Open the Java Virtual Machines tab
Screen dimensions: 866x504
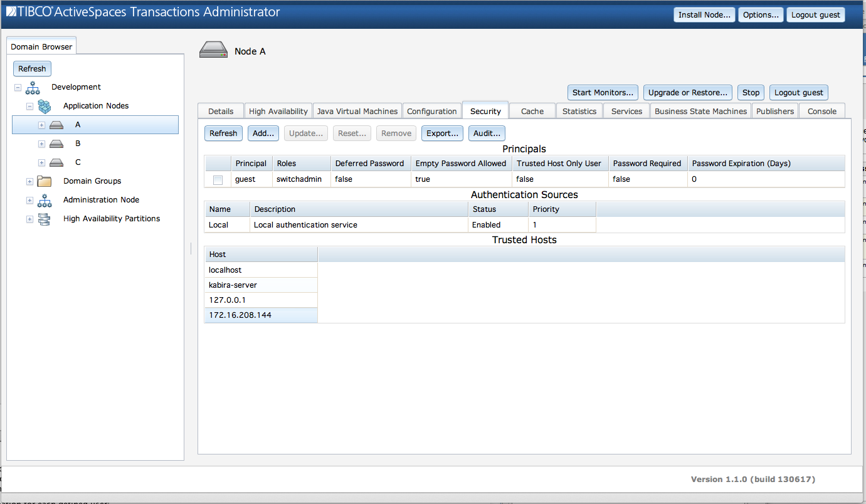coord(357,111)
